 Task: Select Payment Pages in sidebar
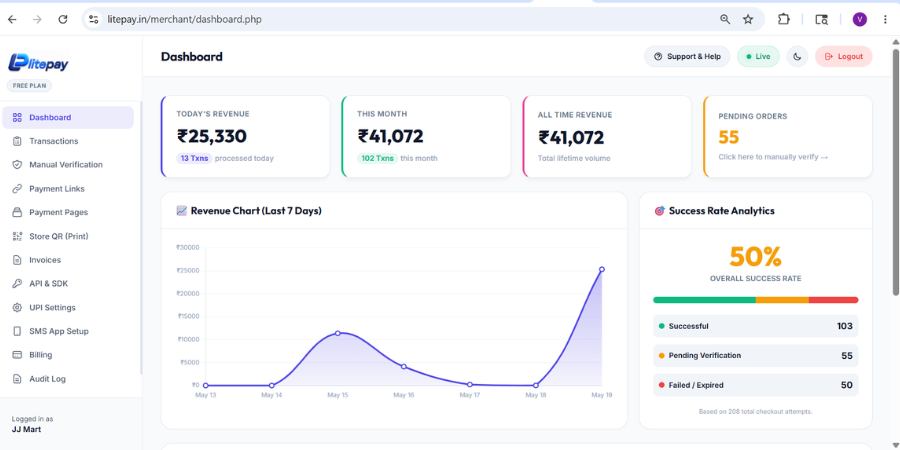(x=68, y=212)
